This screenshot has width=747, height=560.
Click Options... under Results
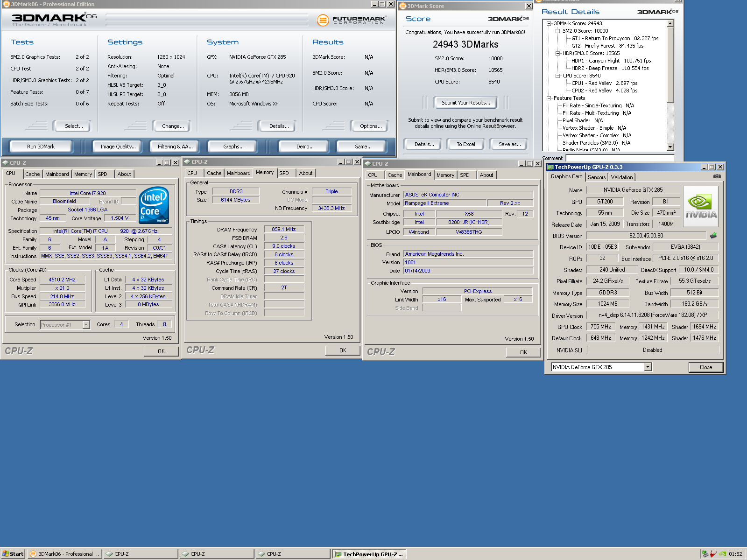click(x=371, y=126)
